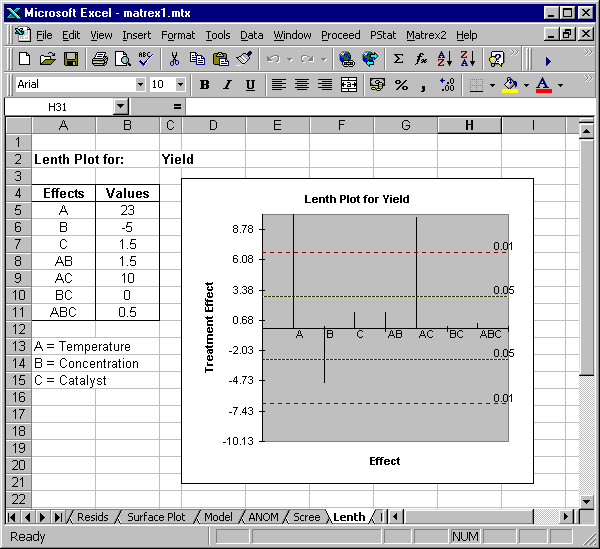This screenshot has height=549, width=600.
Task: Click the Percent Style button
Action: pyautogui.click(x=402, y=85)
